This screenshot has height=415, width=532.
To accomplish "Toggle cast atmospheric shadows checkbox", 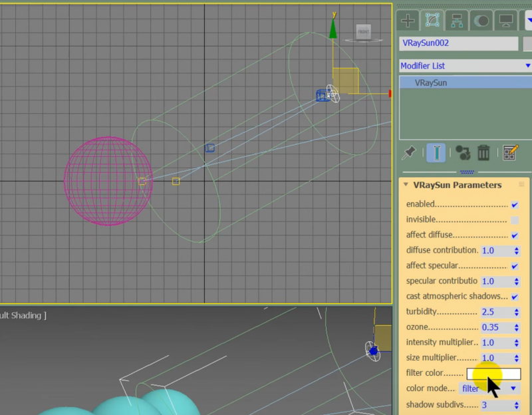I will point(514,297).
